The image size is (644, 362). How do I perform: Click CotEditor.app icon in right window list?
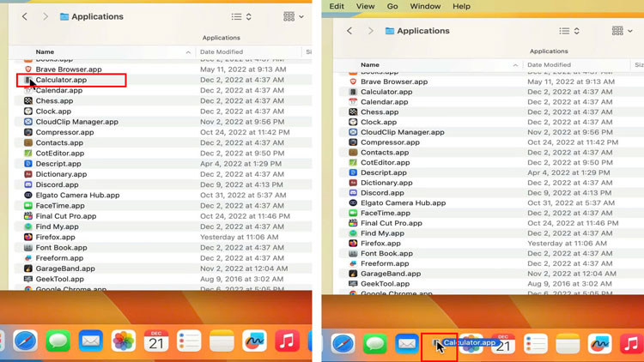353,162
